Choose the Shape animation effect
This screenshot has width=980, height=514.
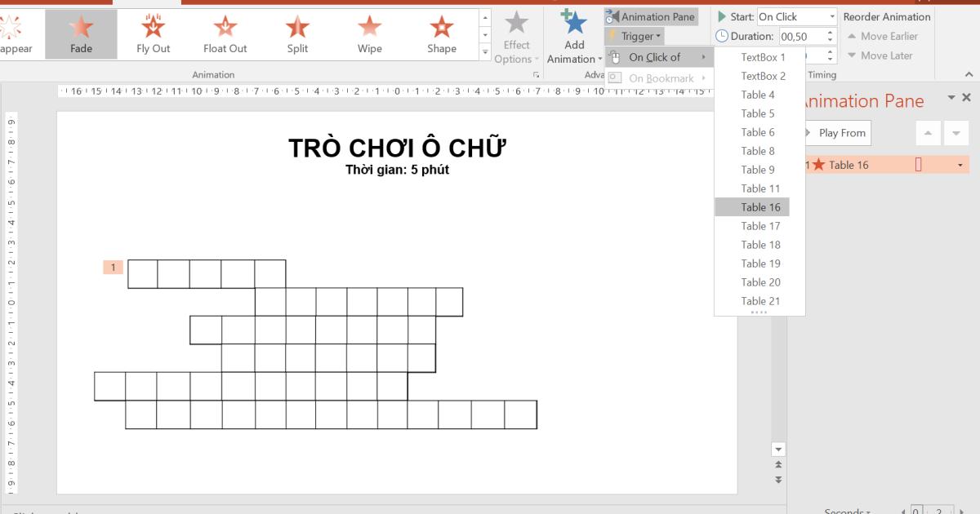[x=440, y=33]
